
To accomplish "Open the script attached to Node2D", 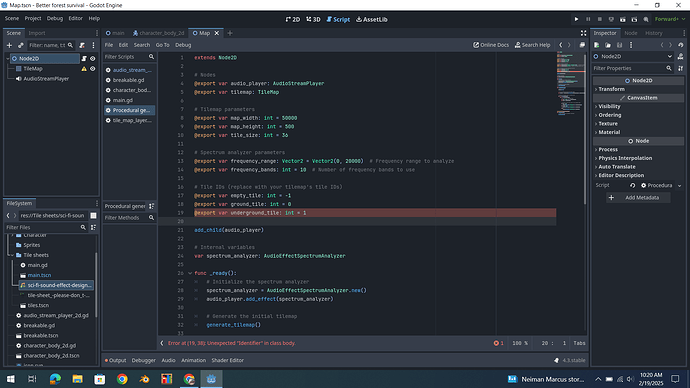I will click(84, 59).
